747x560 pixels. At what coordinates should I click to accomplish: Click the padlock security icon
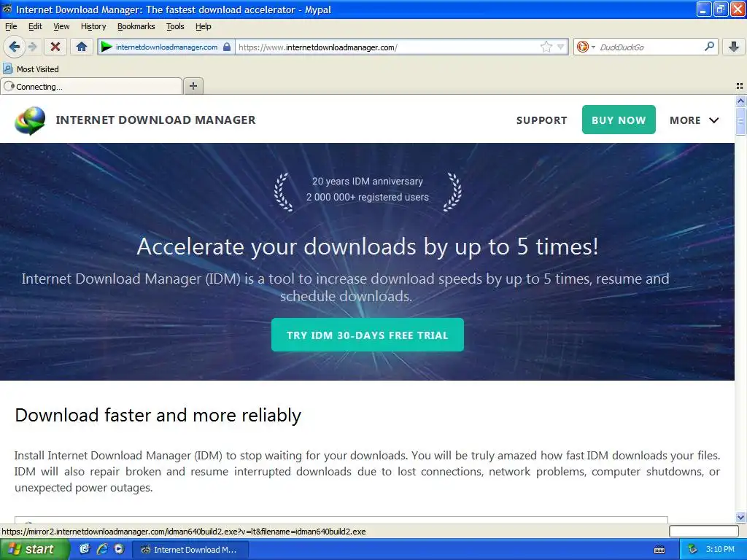coord(227,47)
